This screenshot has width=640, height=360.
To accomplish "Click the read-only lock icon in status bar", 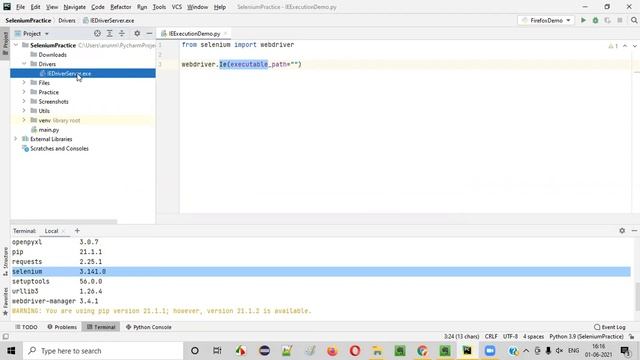I will point(632,337).
